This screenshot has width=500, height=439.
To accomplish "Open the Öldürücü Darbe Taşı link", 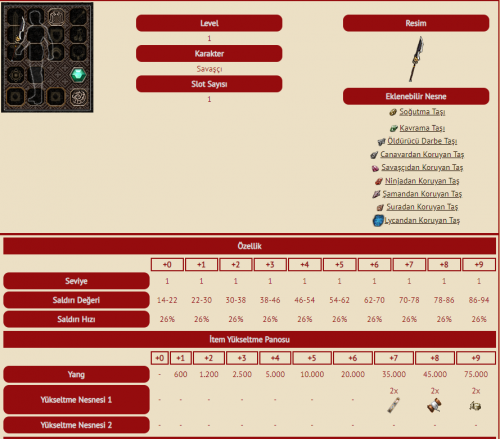I will pyautogui.click(x=422, y=141).
